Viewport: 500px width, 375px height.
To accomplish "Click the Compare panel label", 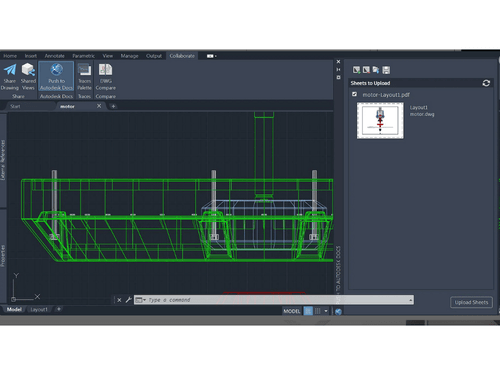I will [106, 96].
